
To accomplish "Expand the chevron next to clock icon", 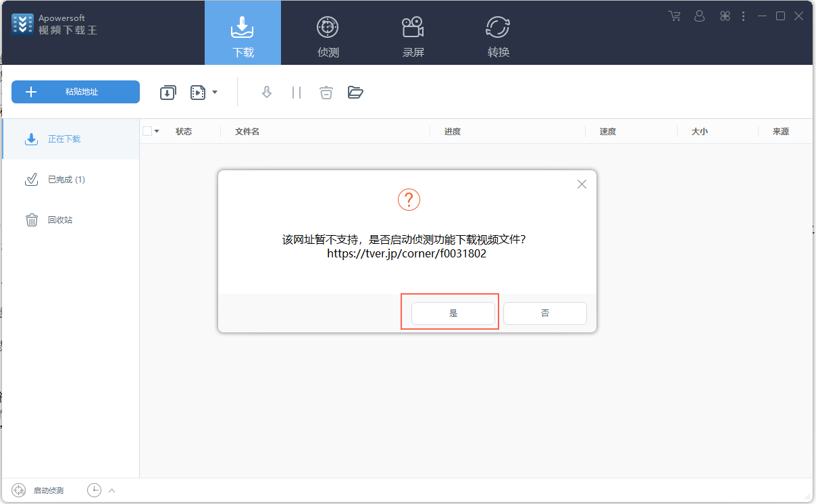I will 112,490.
